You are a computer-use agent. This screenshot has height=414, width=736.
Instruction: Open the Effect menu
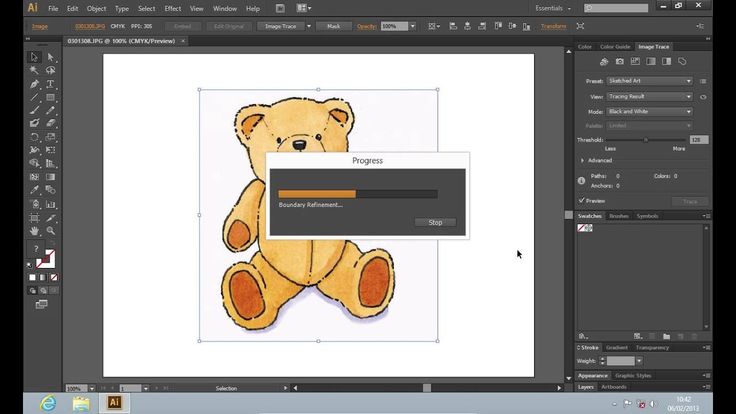pyautogui.click(x=172, y=8)
